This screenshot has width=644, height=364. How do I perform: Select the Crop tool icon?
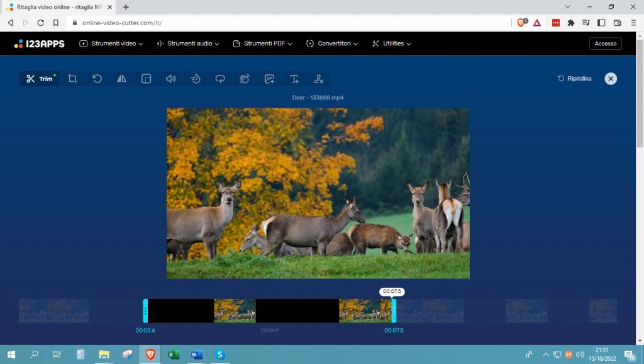(72, 79)
